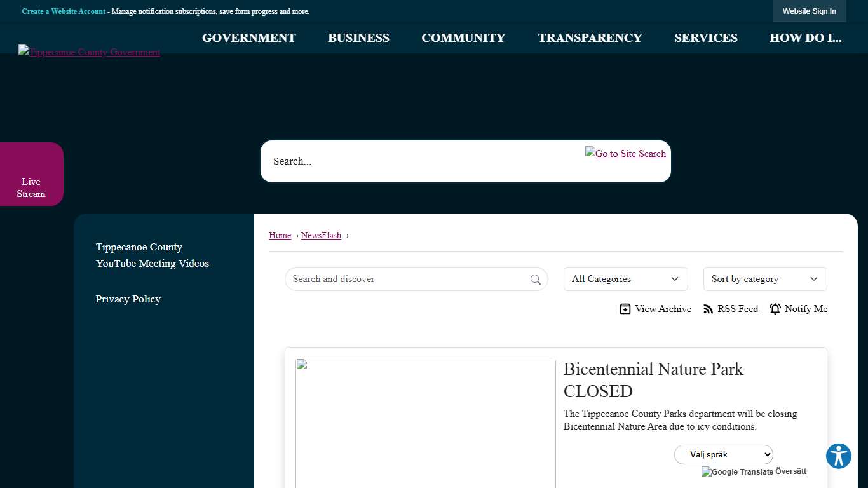Viewport: 868px width, 488px height.
Task: Open the Sort by category dropdown
Action: click(x=764, y=279)
